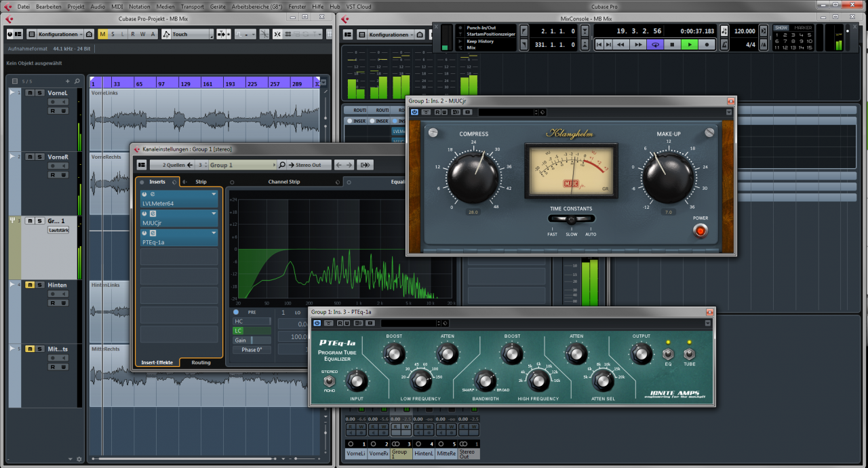This screenshot has height=468, width=868.
Task: Toggle the yellow global Mute button
Action: [x=102, y=34]
